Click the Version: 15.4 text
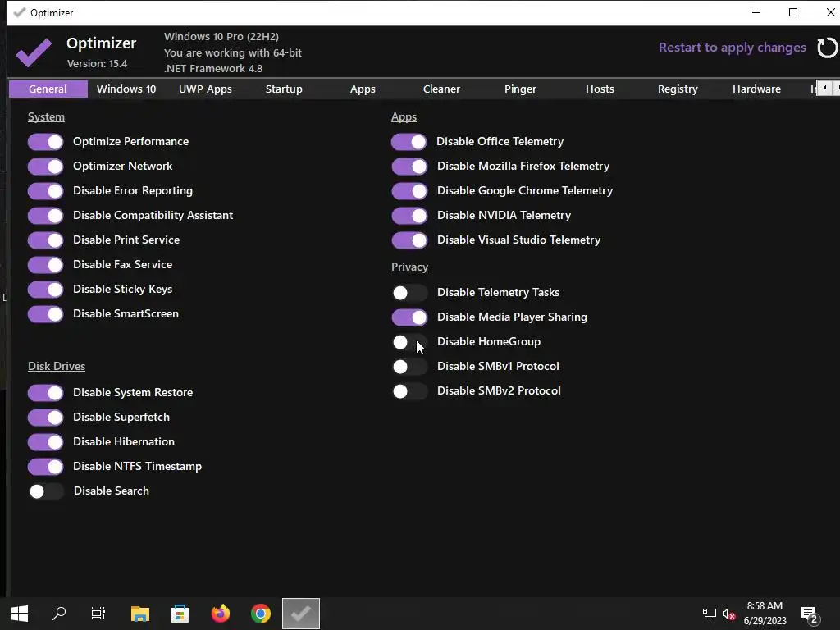840x630 pixels. pos(97,64)
